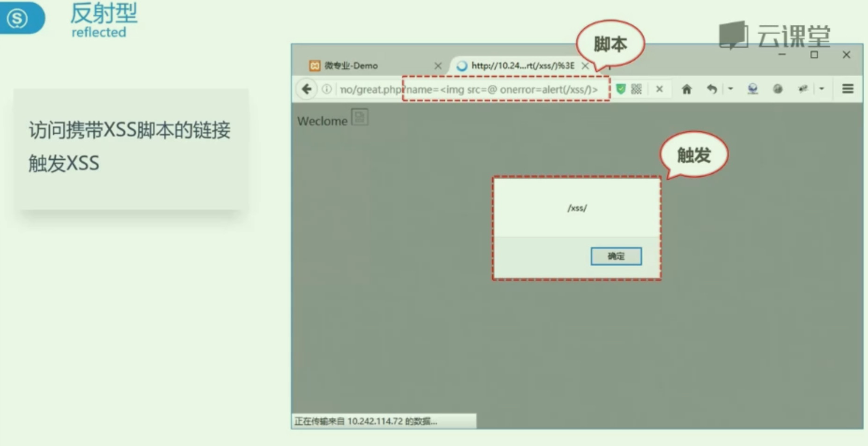Click the globe icon in the toolbar
868x446 pixels.
tap(778, 89)
